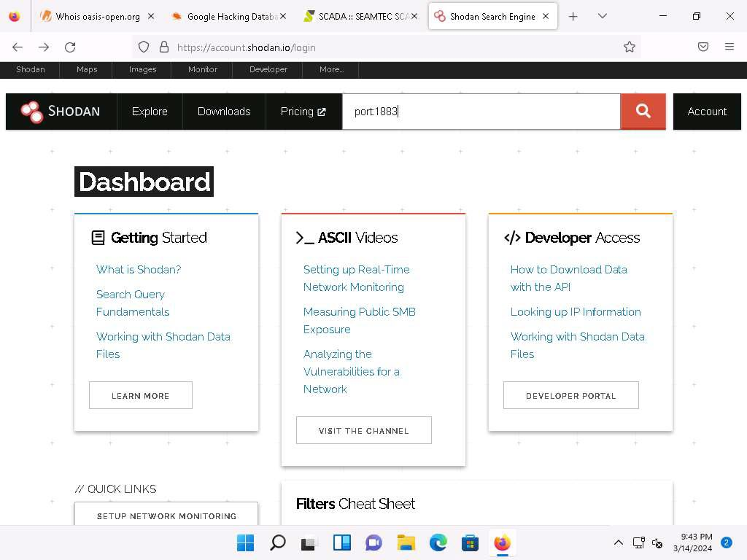Open the Explore menu item
The height and width of the screenshot is (560, 747).
[x=150, y=112]
